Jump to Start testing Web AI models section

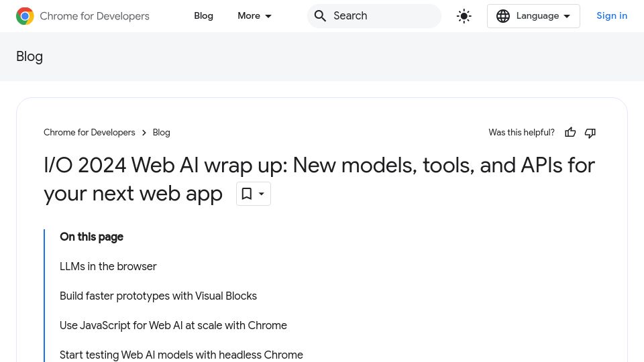tap(181, 355)
